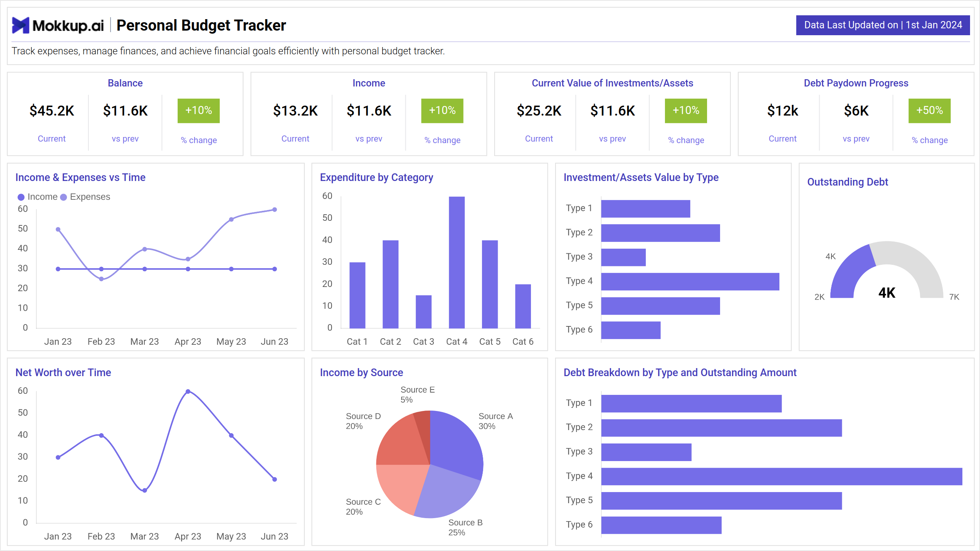Click the Jan 23 Expenses data point
Image resolution: width=980 pixels, height=551 pixels.
pyautogui.click(x=58, y=230)
